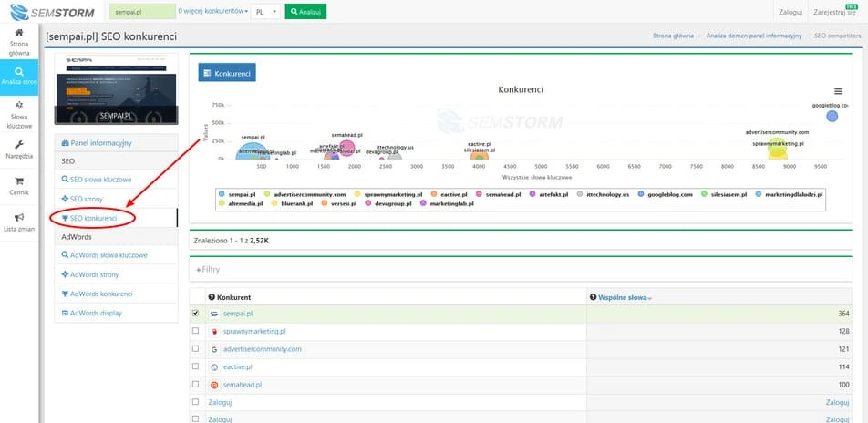Sort by Wspólne słowa column
868x423 pixels.
(x=625, y=297)
